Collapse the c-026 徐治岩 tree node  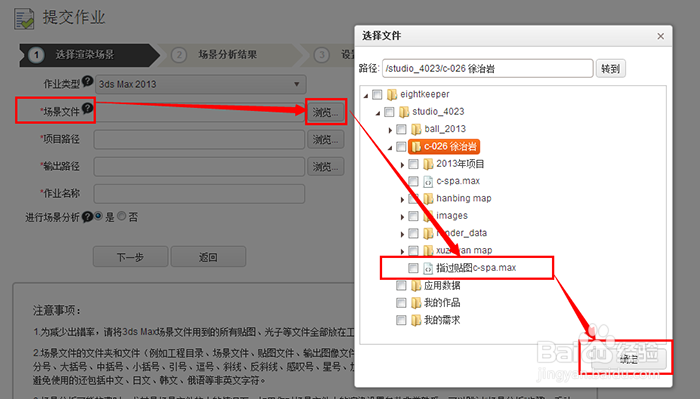390,148
